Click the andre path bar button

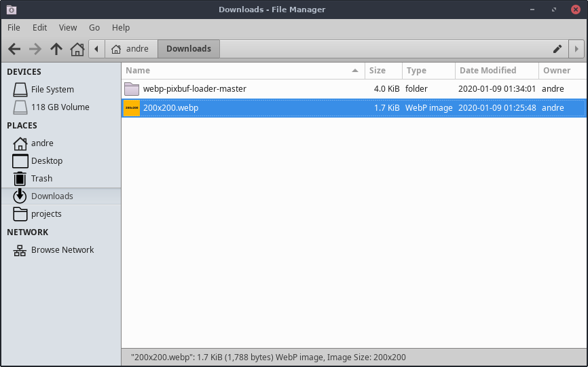pyautogui.click(x=130, y=49)
